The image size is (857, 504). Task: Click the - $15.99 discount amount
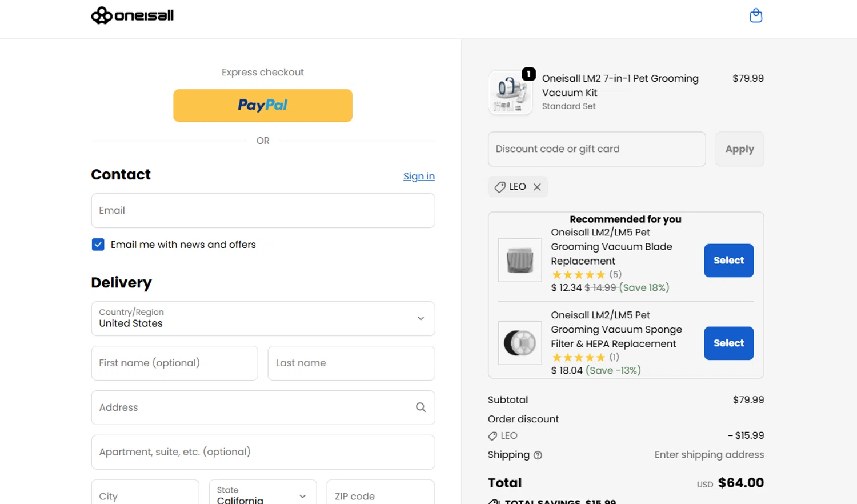pos(746,435)
